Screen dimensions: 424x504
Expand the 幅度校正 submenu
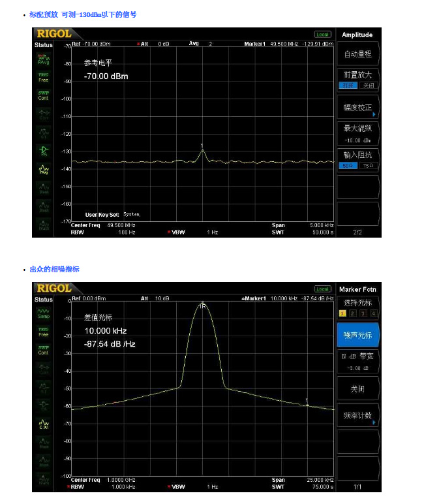(x=357, y=107)
